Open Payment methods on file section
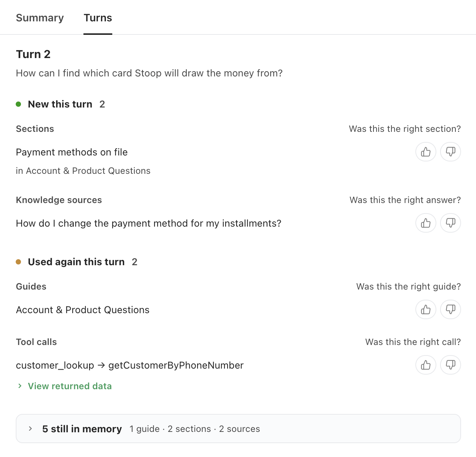Image resolution: width=476 pixels, height=457 pixels. [72, 152]
